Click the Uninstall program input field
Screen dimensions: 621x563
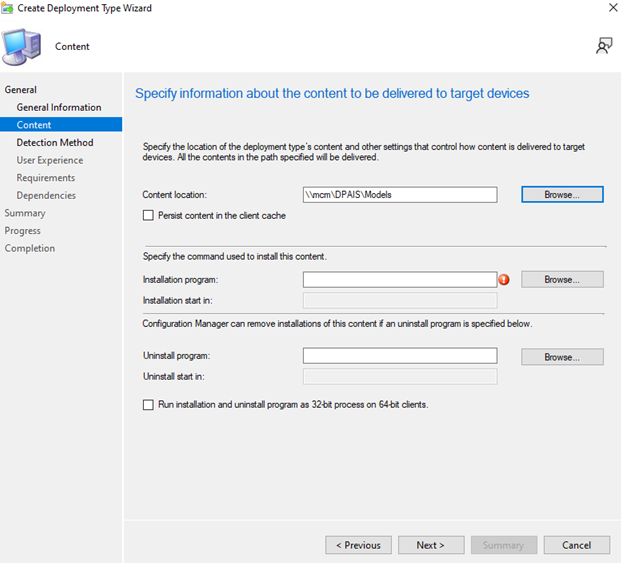coord(400,356)
